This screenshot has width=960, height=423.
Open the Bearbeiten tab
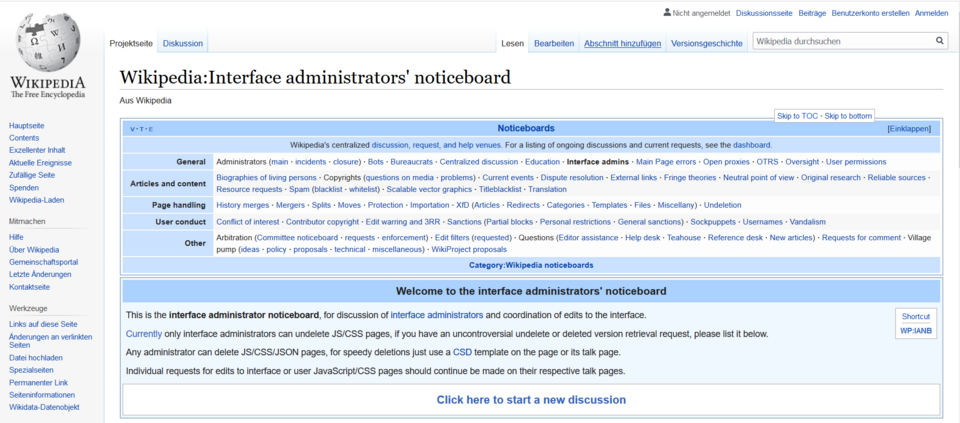554,43
